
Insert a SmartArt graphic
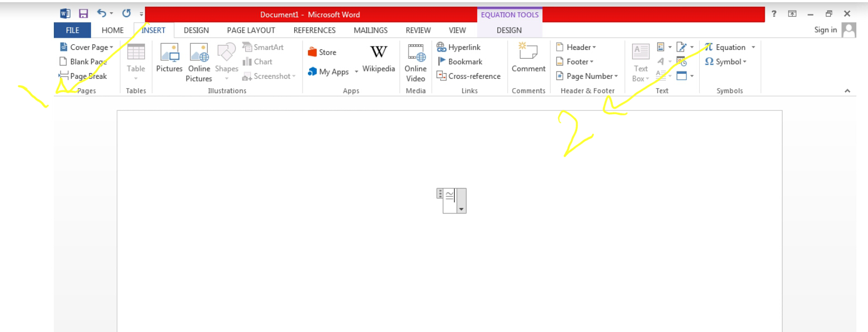click(263, 47)
